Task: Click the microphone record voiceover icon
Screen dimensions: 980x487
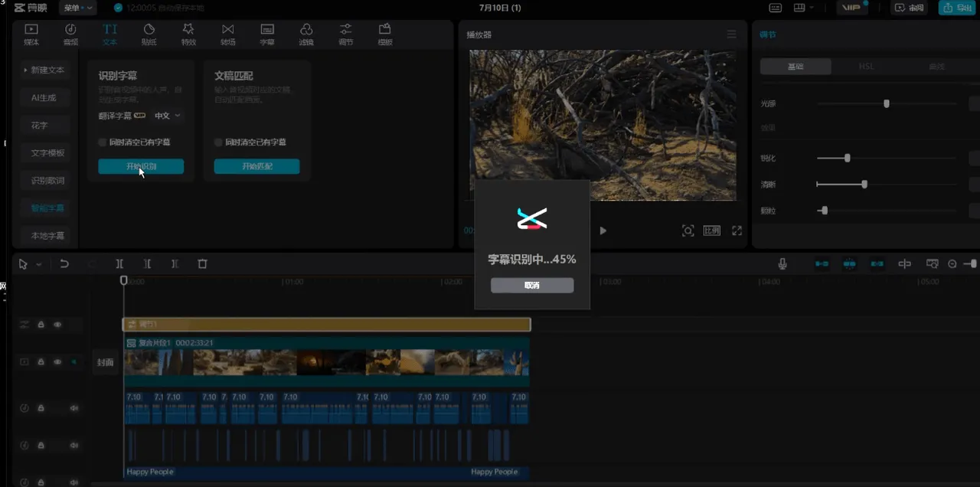Action: (x=782, y=263)
